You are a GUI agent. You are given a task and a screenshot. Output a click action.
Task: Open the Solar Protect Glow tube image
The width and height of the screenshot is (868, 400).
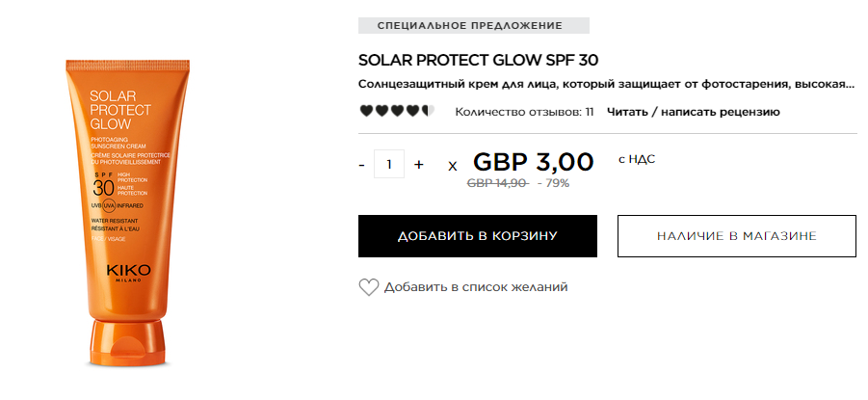point(127,212)
